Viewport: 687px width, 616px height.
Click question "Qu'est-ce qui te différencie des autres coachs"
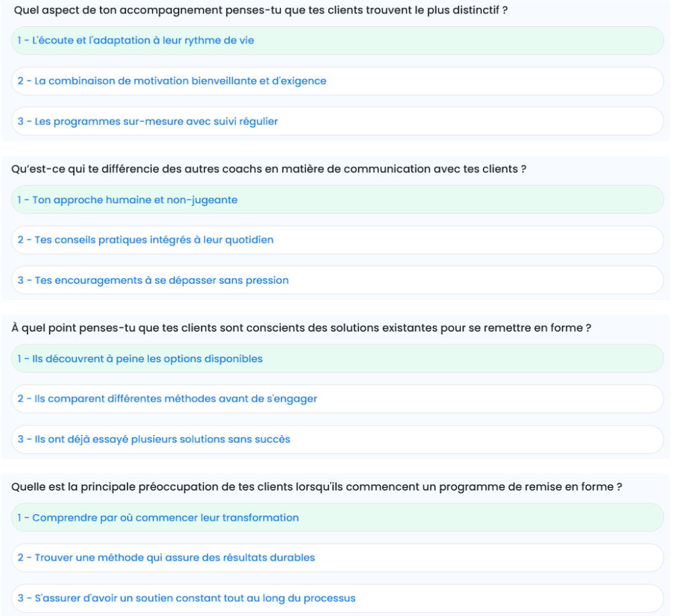coord(268,169)
